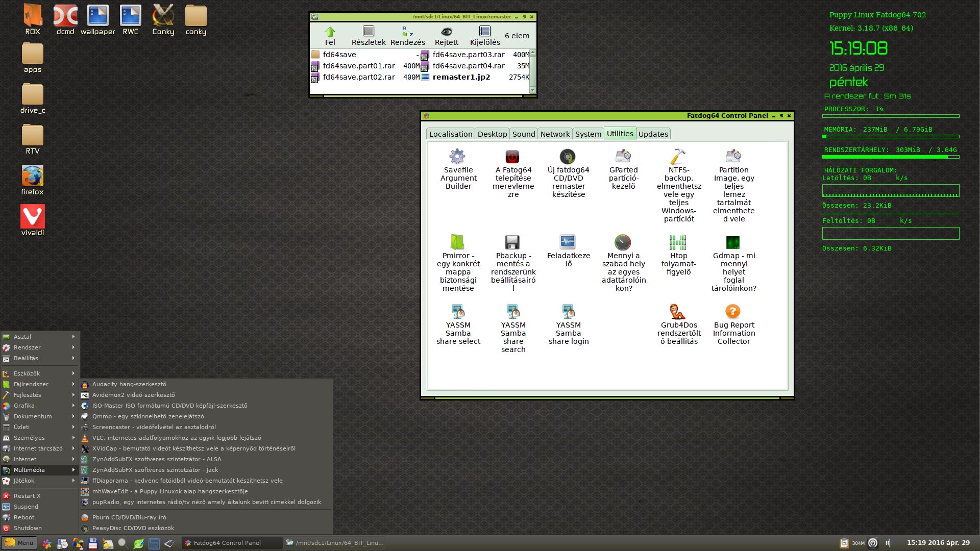Open YASSM Samba share search
Image resolution: width=980 pixels, height=551 pixels.
[x=513, y=329]
